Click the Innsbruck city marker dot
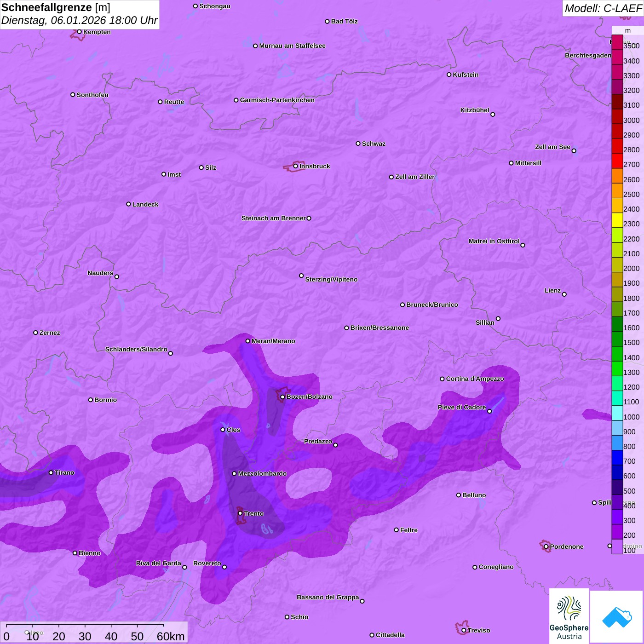Image resolution: width=644 pixels, height=644 pixels. pos(296,166)
